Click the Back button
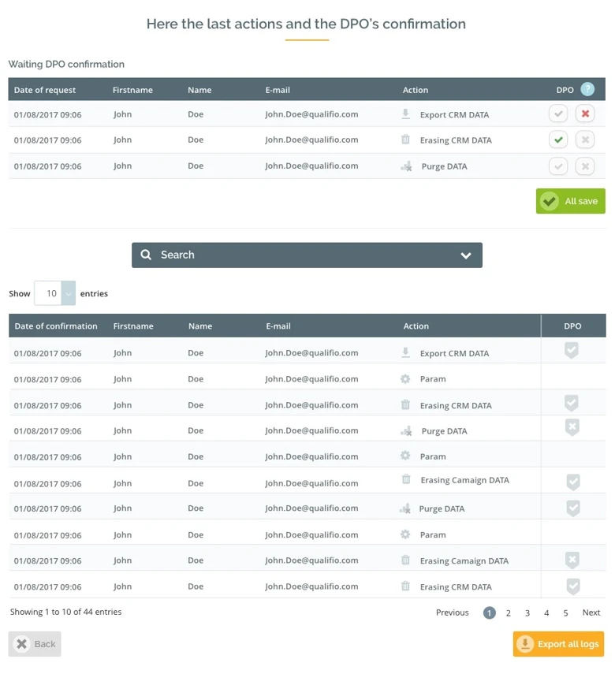615x700 pixels. (35, 644)
